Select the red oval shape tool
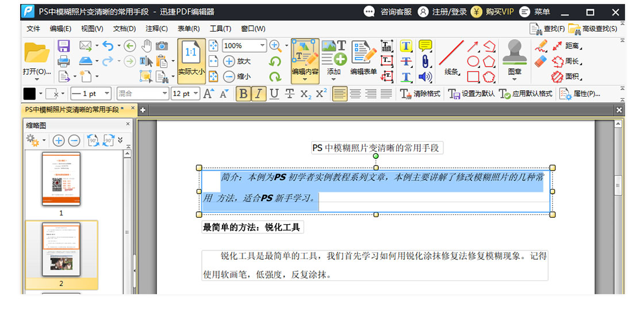 click(473, 61)
